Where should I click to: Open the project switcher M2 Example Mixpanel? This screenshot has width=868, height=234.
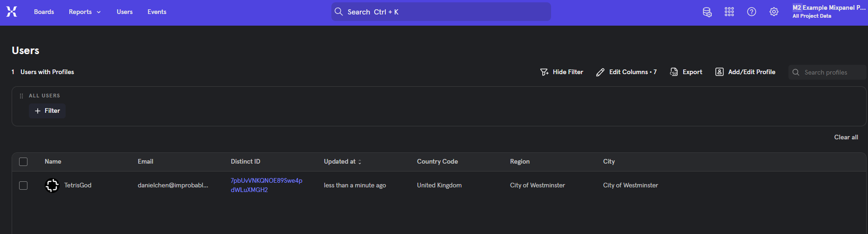click(x=828, y=12)
